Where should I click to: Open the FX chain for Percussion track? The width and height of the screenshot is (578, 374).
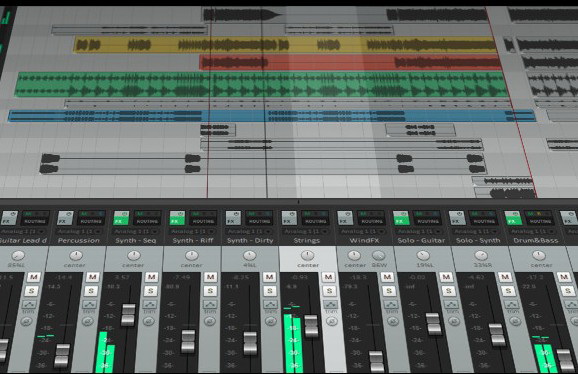click(66, 218)
